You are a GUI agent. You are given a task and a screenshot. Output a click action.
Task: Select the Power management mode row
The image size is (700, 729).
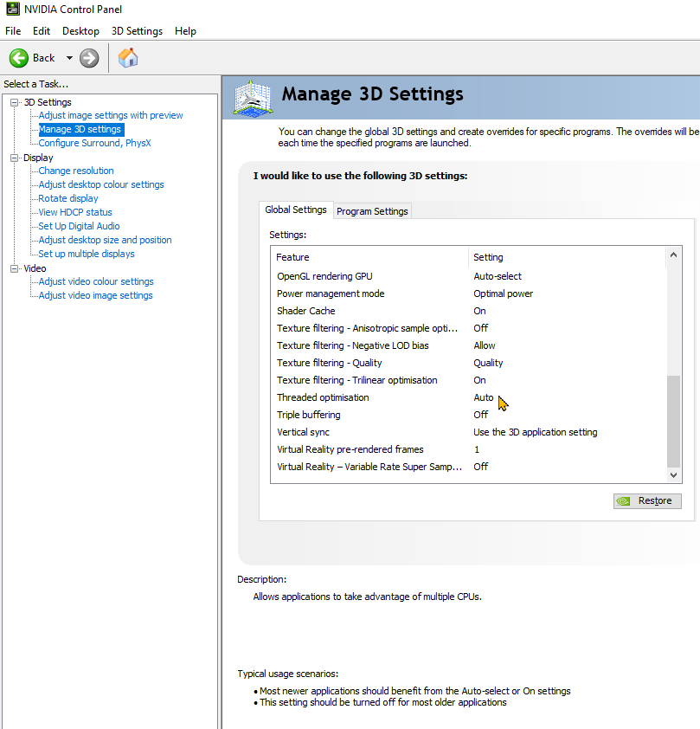(x=468, y=294)
